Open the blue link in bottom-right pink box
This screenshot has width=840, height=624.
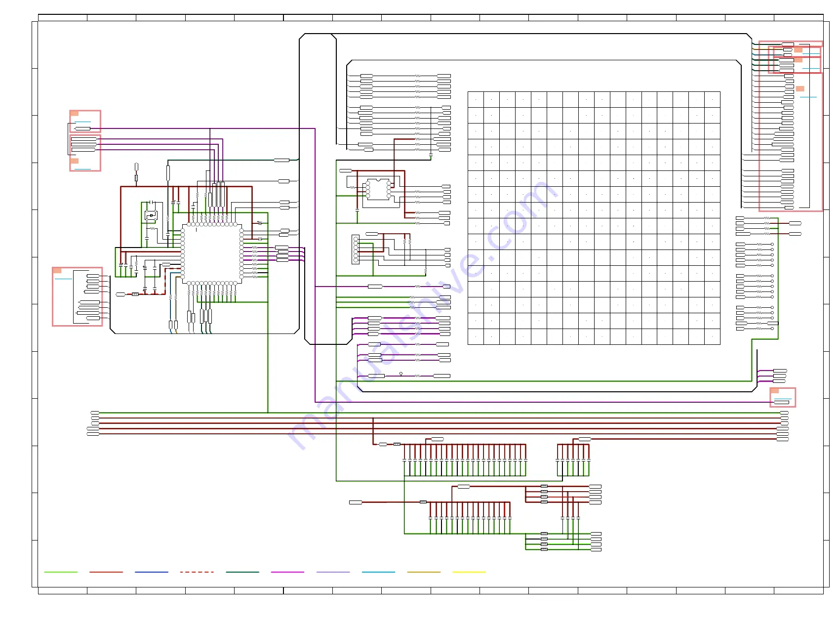point(783,399)
